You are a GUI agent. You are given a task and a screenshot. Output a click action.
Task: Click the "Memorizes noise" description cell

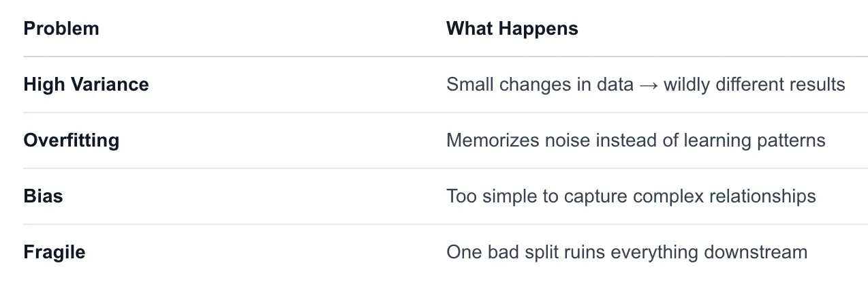coord(636,140)
